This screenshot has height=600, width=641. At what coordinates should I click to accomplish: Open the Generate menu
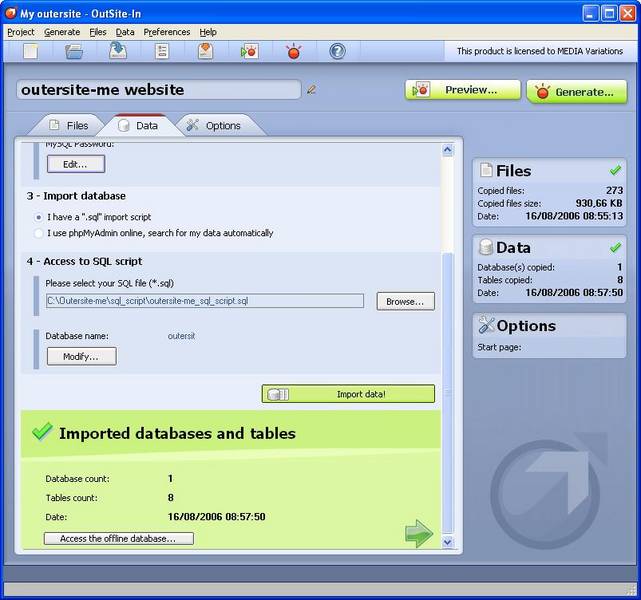click(x=62, y=32)
